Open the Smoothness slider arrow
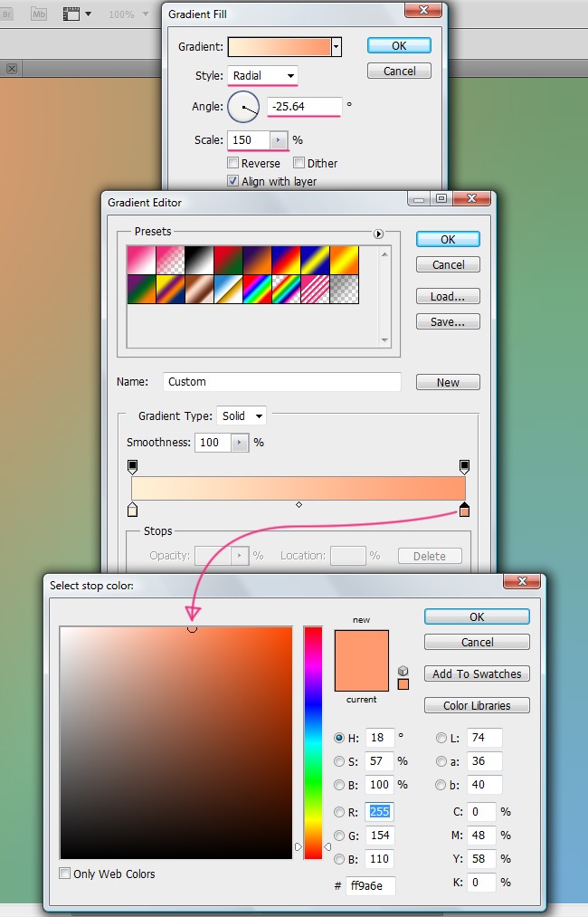 [x=240, y=443]
